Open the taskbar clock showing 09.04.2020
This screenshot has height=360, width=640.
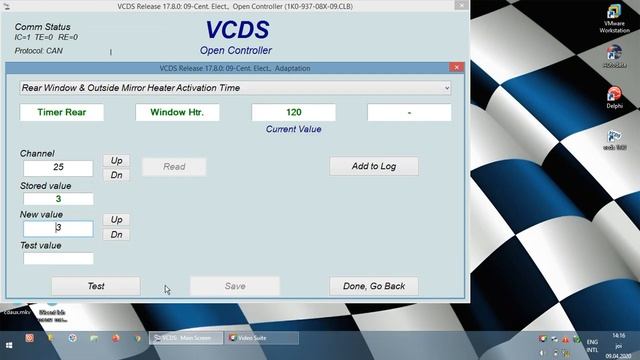pos(618,346)
